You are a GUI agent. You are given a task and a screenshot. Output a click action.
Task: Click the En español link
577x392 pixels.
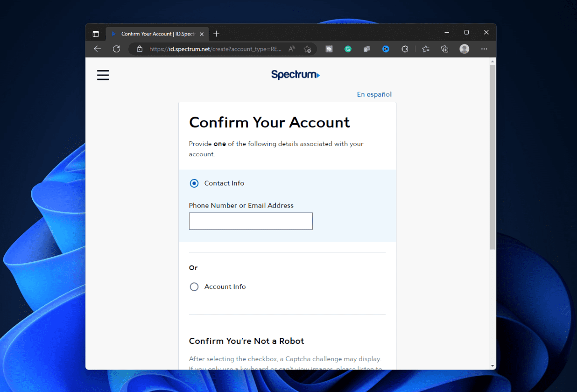pos(374,94)
